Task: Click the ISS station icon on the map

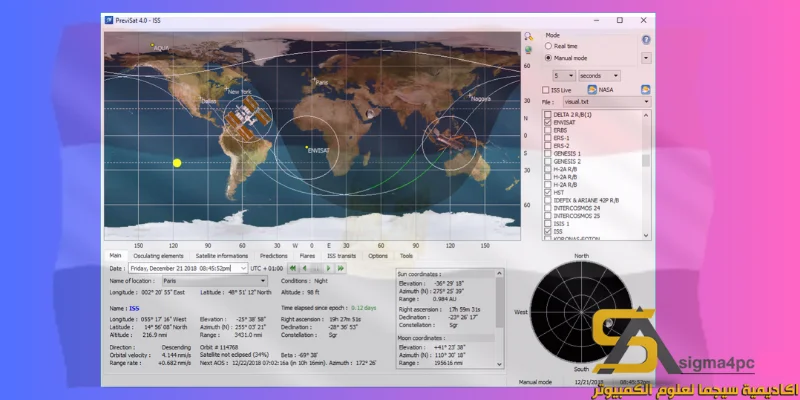Action: pos(247,119)
